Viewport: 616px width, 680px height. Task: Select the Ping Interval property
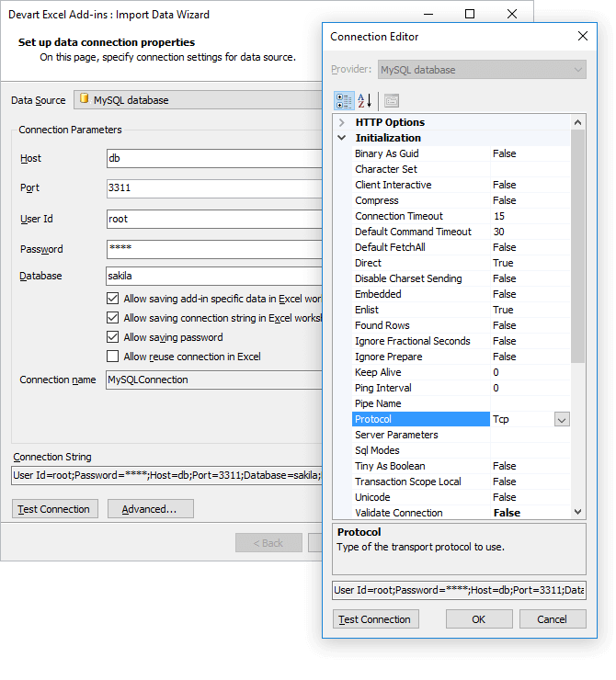[421, 388]
